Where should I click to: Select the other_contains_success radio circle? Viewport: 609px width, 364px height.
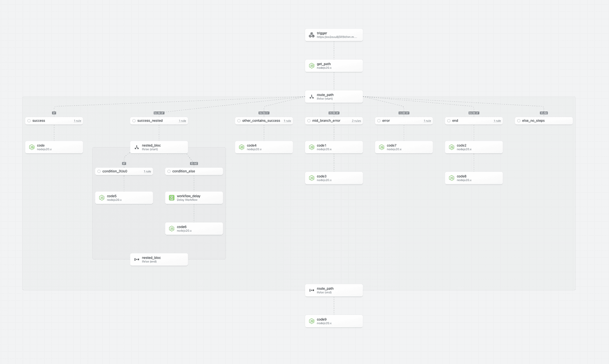coord(239,121)
